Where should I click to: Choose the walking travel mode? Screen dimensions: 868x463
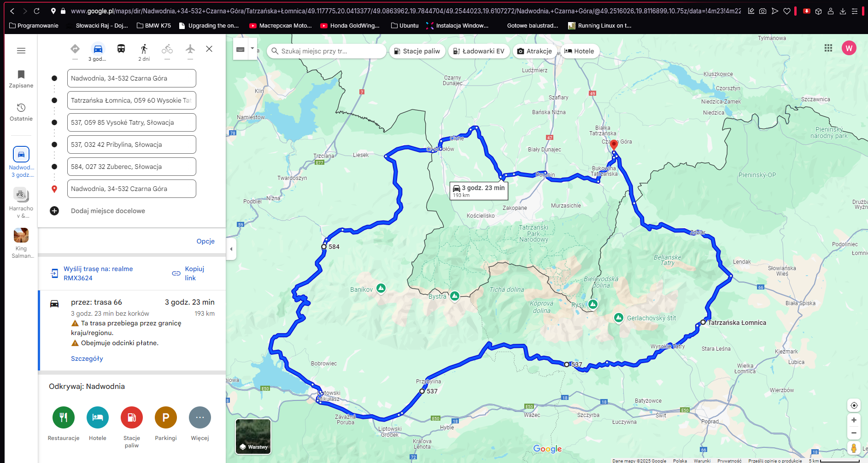144,49
